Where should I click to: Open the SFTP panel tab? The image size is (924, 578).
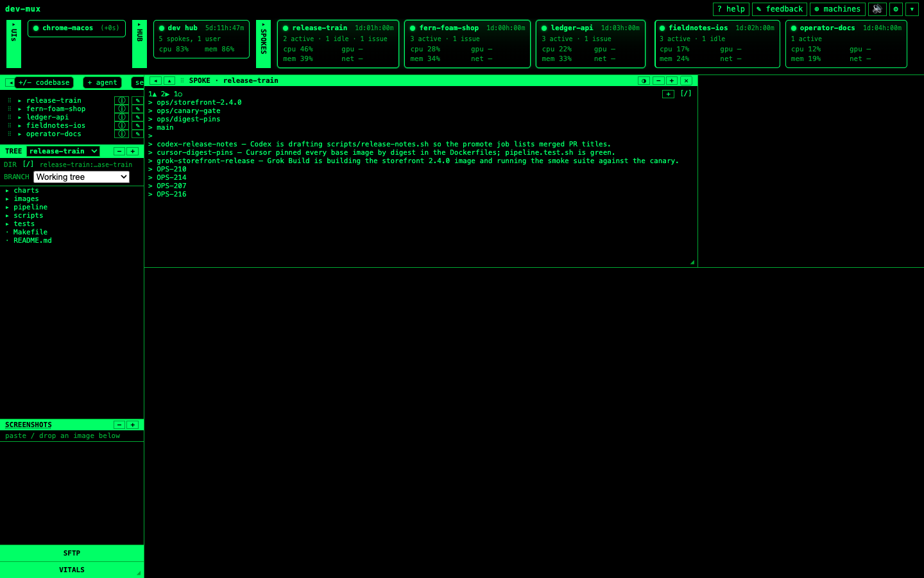[x=72, y=553]
